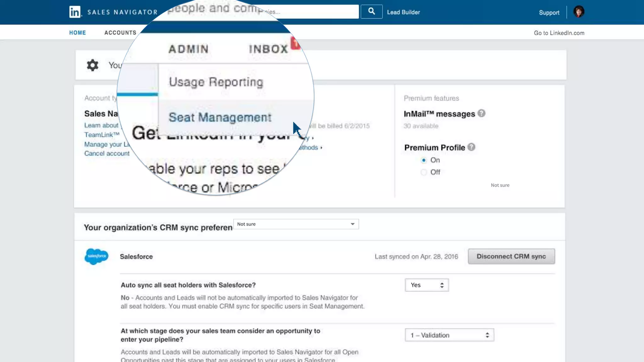This screenshot has width=644, height=362.
Task: Click the InMail messages help icon
Action: pos(481,113)
